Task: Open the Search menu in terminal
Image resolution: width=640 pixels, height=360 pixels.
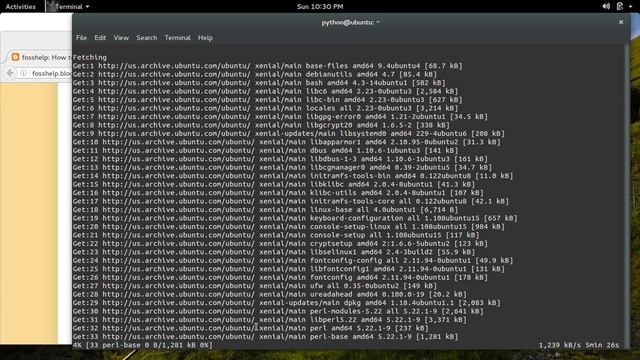Action: pos(147,38)
